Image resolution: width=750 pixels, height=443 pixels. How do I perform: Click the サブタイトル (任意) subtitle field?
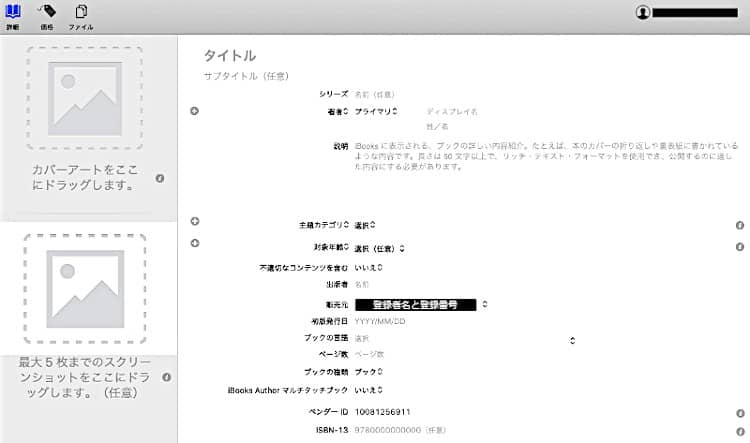pyautogui.click(x=246, y=76)
